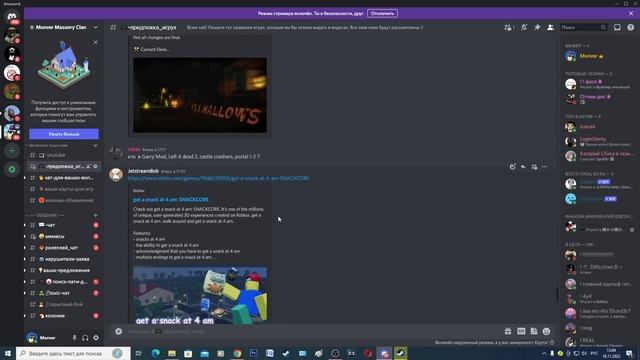640x360 pixels.
Task: Open Task View on taskbar
Action: coord(139,353)
